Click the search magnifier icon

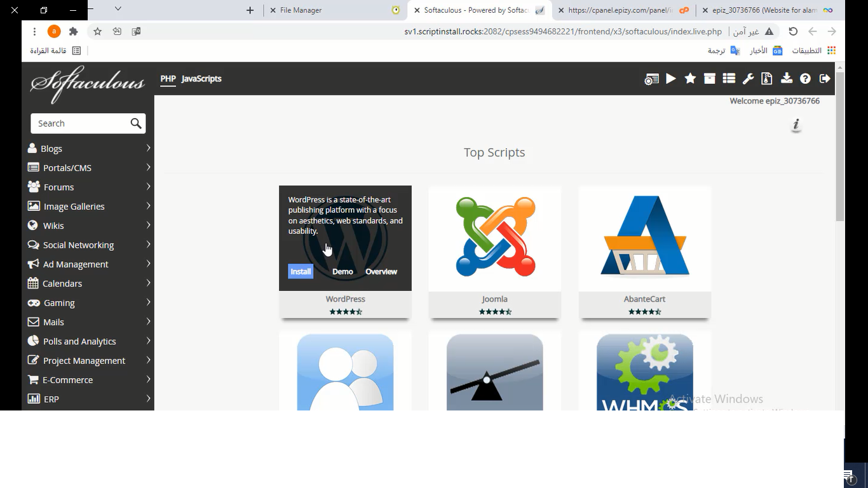pyautogui.click(x=136, y=123)
